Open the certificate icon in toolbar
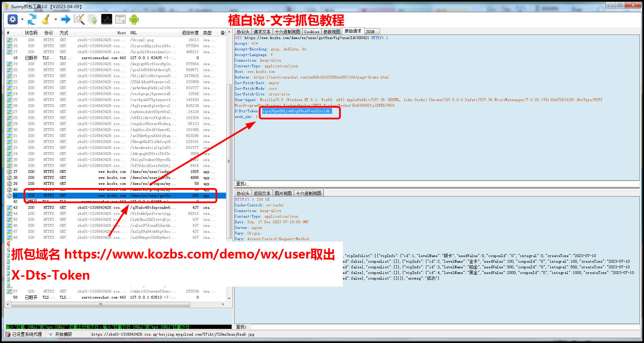 [120, 19]
